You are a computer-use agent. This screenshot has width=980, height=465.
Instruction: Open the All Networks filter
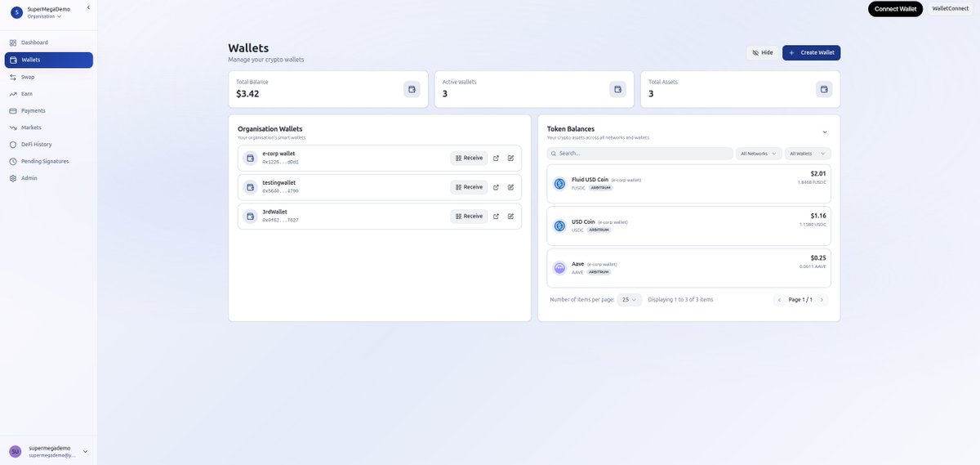[758, 154]
